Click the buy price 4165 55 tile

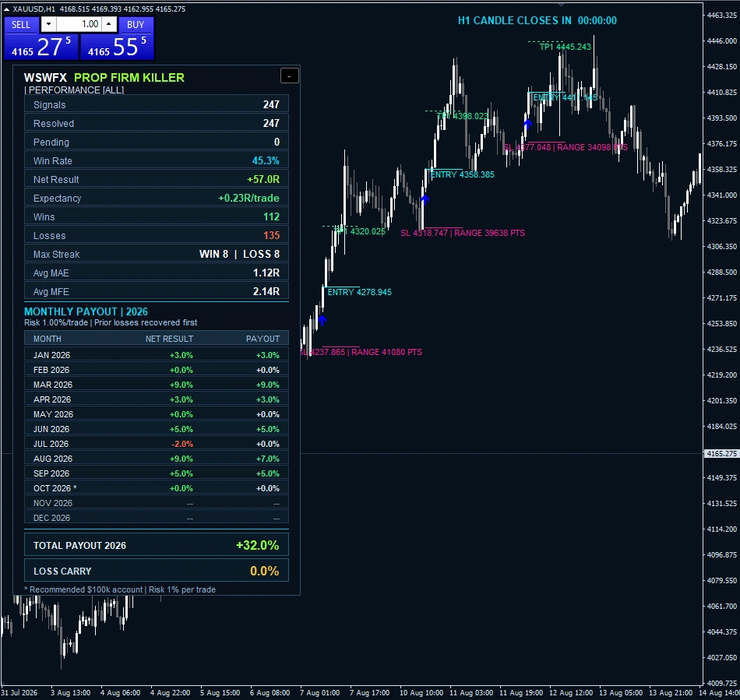point(117,47)
